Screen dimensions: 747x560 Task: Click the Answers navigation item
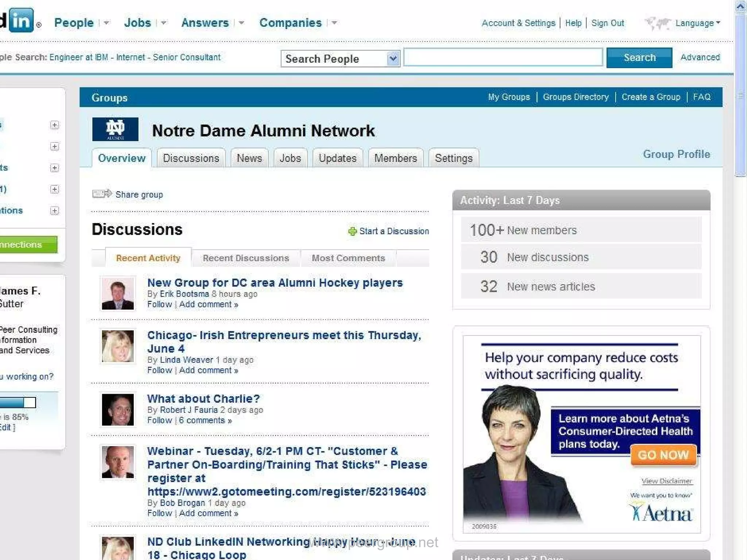[x=205, y=23]
